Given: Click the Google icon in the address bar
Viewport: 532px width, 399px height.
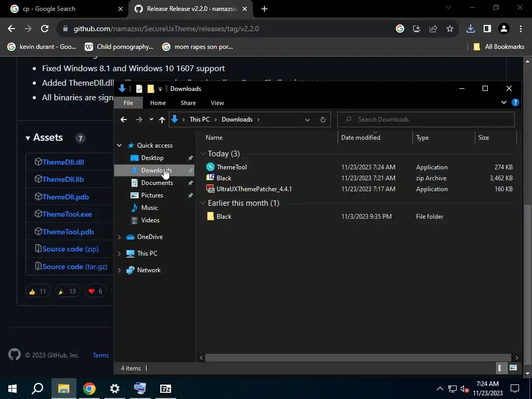Looking at the screenshot, I should [x=400, y=29].
